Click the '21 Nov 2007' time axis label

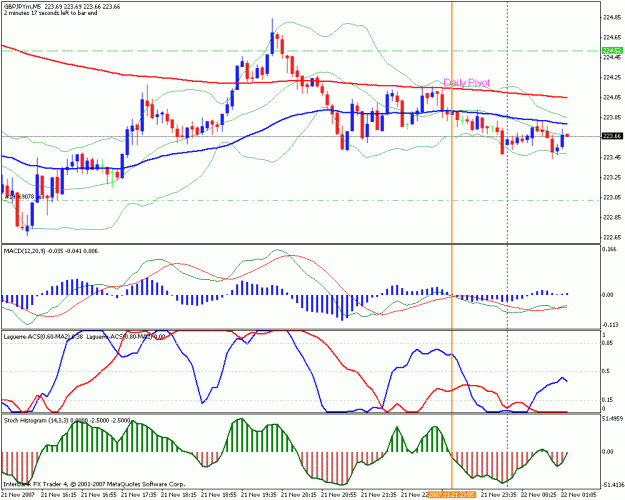18,494
